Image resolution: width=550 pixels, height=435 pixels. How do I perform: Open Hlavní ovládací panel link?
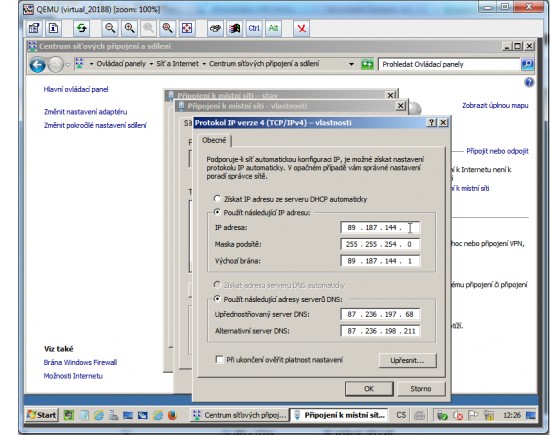(x=76, y=89)
